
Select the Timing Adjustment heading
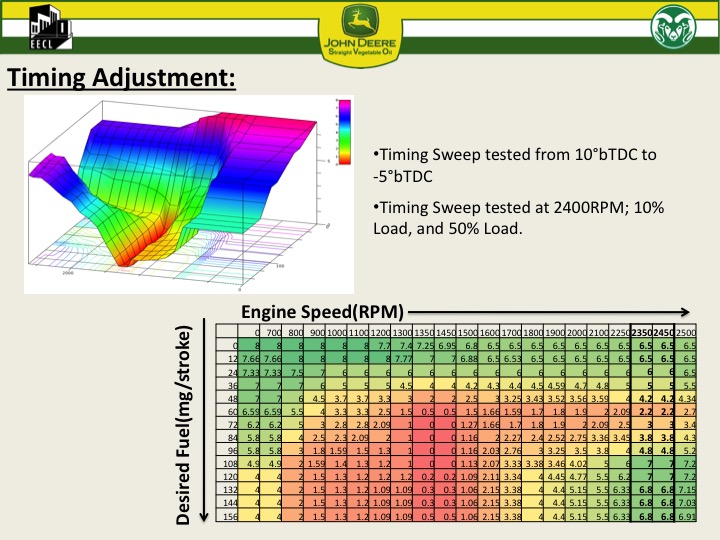click(x=121, y=77)
